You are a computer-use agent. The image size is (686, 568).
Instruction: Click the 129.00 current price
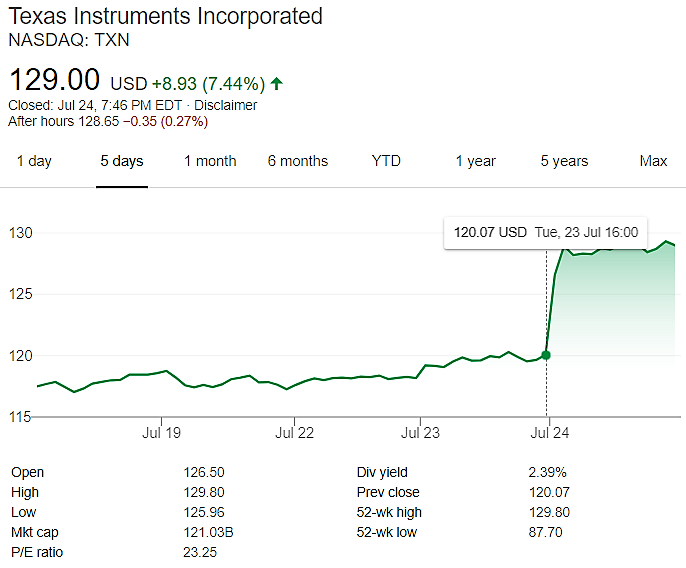[x=54, y=80]
